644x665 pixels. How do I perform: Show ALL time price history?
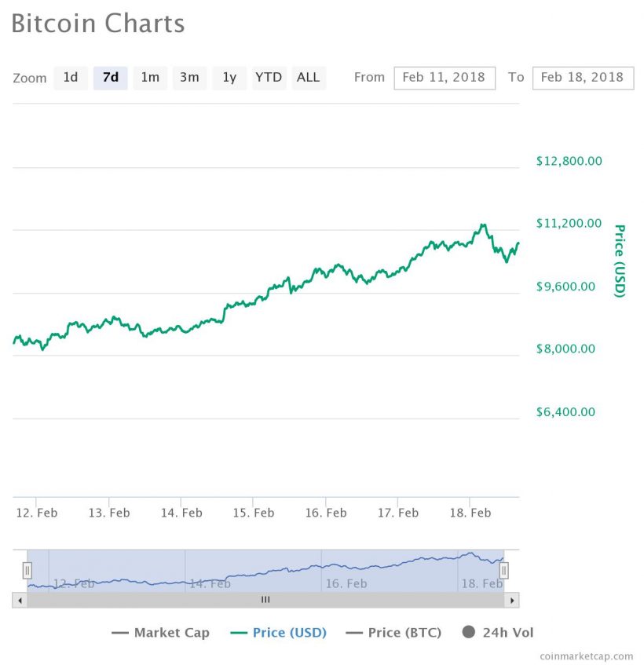(309, 78)
